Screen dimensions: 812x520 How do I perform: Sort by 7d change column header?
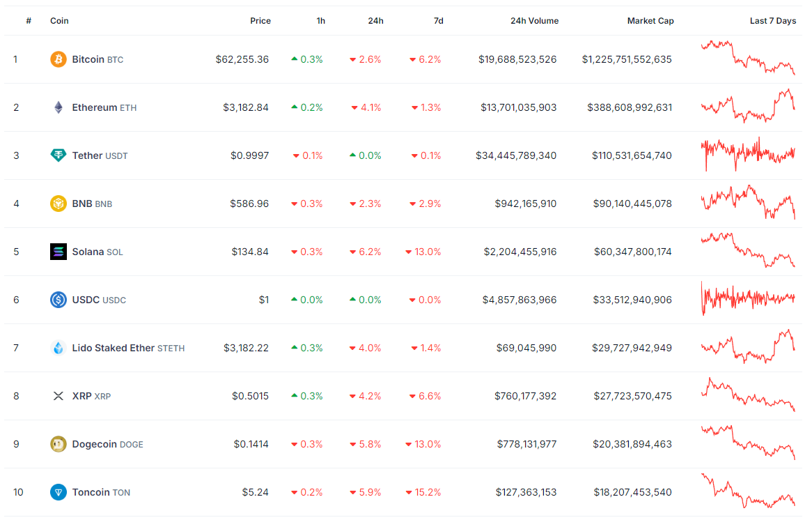point(438,21)
